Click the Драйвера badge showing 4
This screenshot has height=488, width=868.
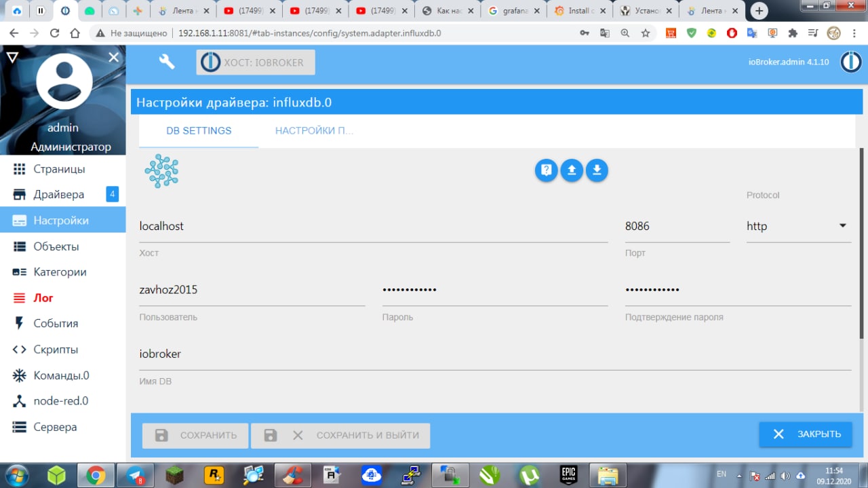[112, 195]
